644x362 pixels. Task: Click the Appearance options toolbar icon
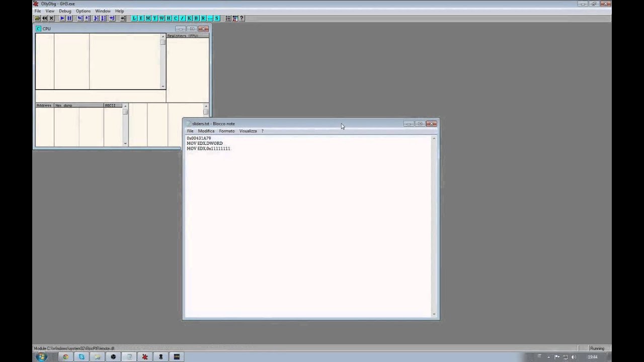[x=235, y=18]
